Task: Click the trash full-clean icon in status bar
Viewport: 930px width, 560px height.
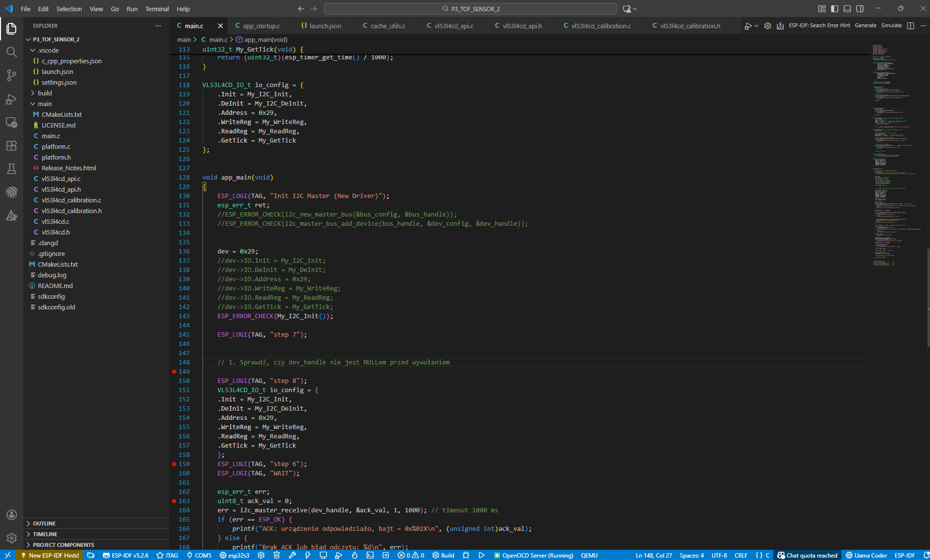Action: [276, 555]
